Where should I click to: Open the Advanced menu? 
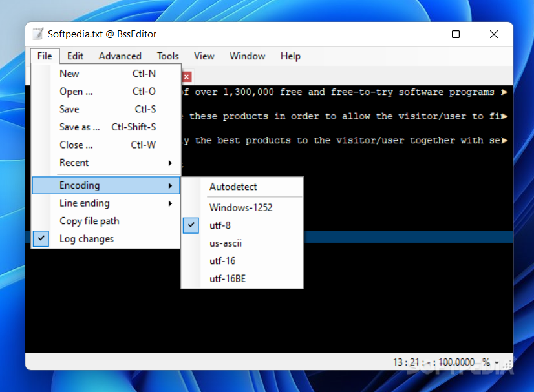(x=120, y=56)
